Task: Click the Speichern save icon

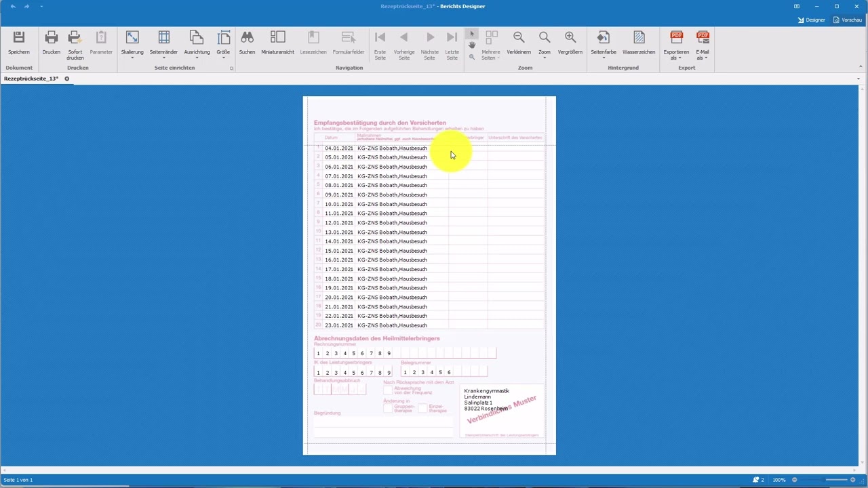Action: click(x=18, y=38)
